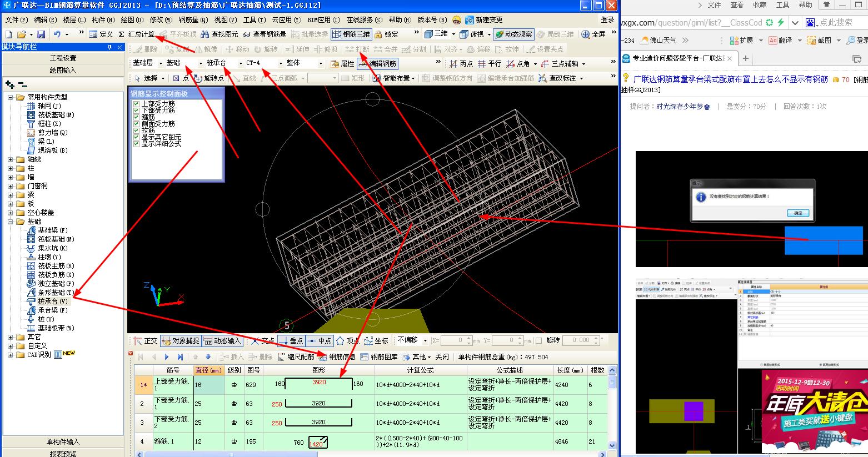Toggle 中点 midpoint snap
868x457 pixels.
click(320, 340)
